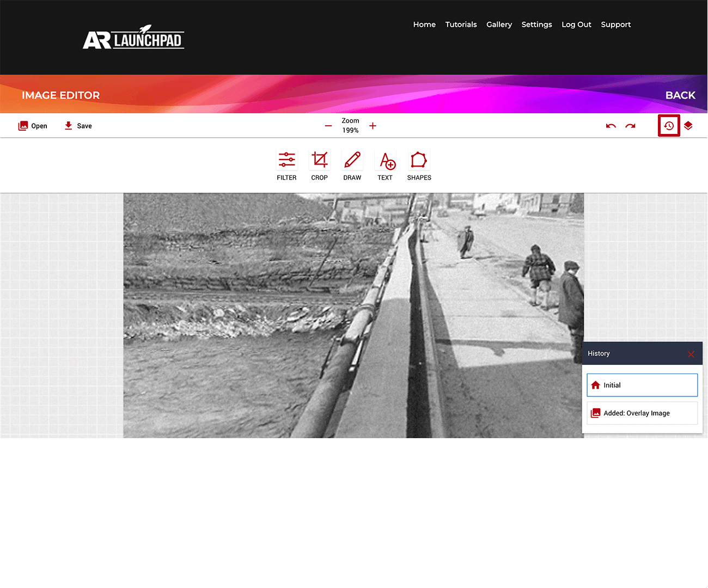Select the Added: Overlay Image history entry

(x=642, y=413)
